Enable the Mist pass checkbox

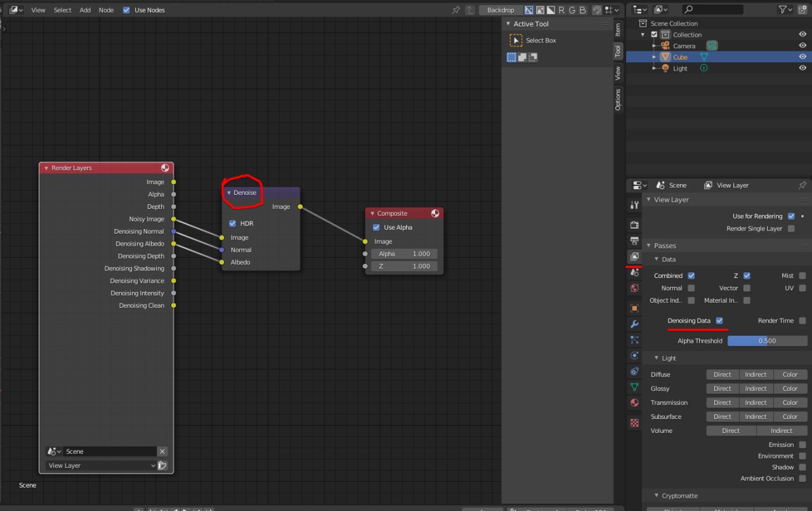(802, 275)
